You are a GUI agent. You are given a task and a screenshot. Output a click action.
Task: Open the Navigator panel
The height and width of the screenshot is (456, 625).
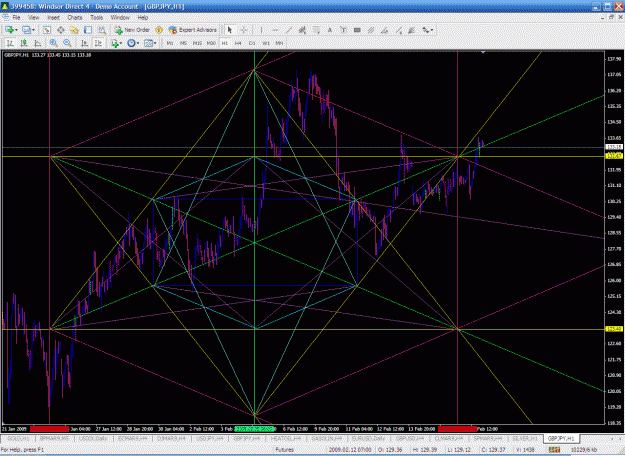[74, 30]
